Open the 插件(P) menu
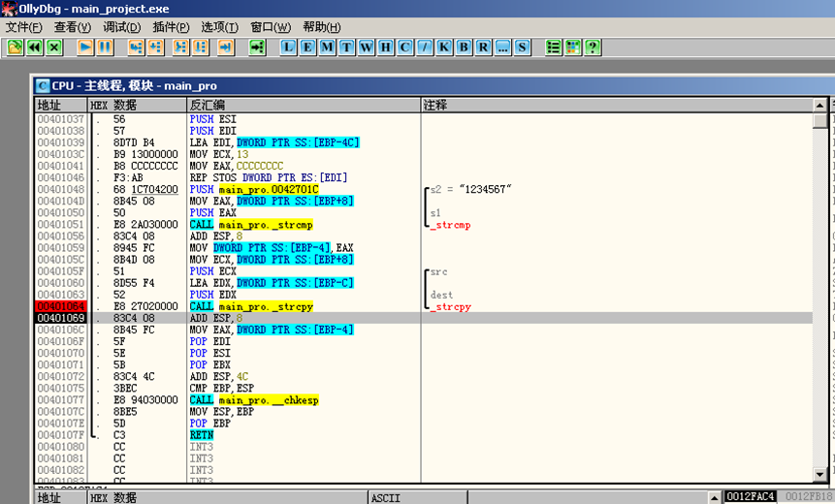 click(x=172, y=27)
